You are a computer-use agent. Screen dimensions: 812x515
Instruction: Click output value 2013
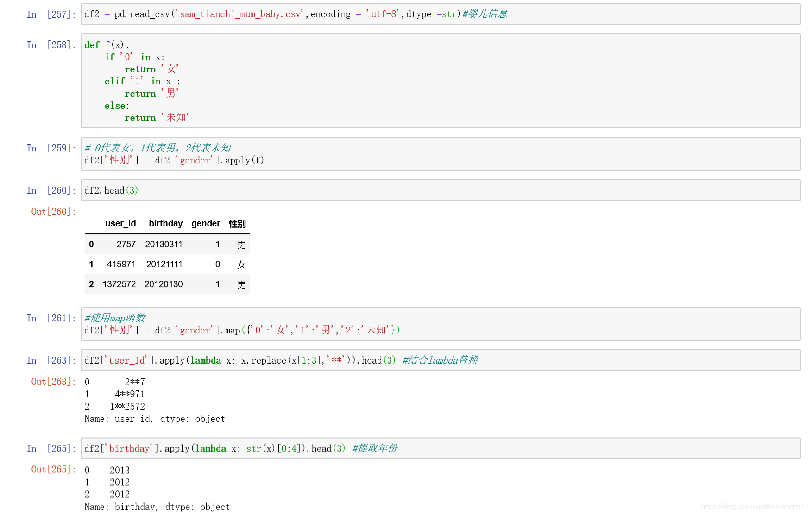click(x=120, y=470)
